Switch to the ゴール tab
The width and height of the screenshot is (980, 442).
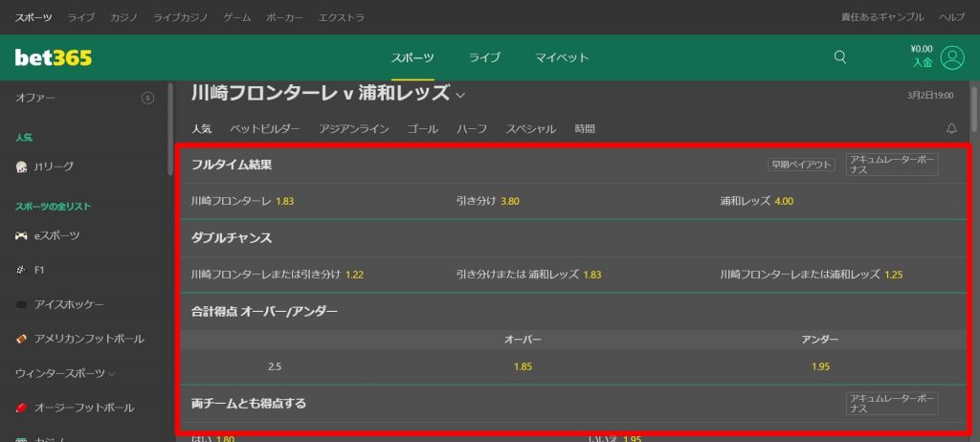(422, 129)
